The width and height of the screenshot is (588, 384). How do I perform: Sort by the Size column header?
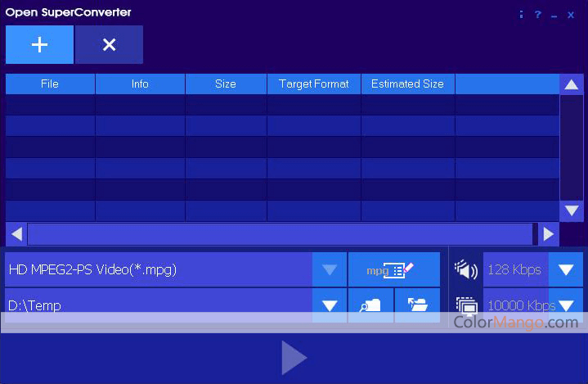point(226,84)
